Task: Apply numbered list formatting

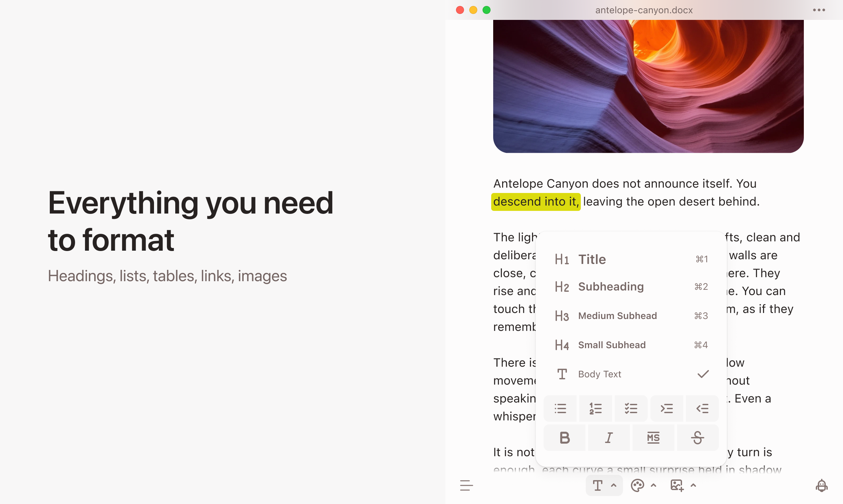Action: point(595,408)
